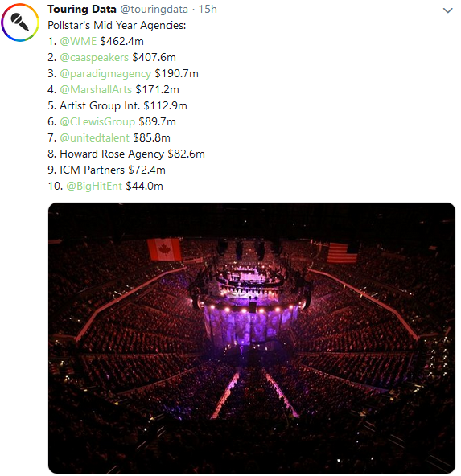Visit the @touringdata handle
The width and height of the screenshot is (461, 476).
pos(154,10)
